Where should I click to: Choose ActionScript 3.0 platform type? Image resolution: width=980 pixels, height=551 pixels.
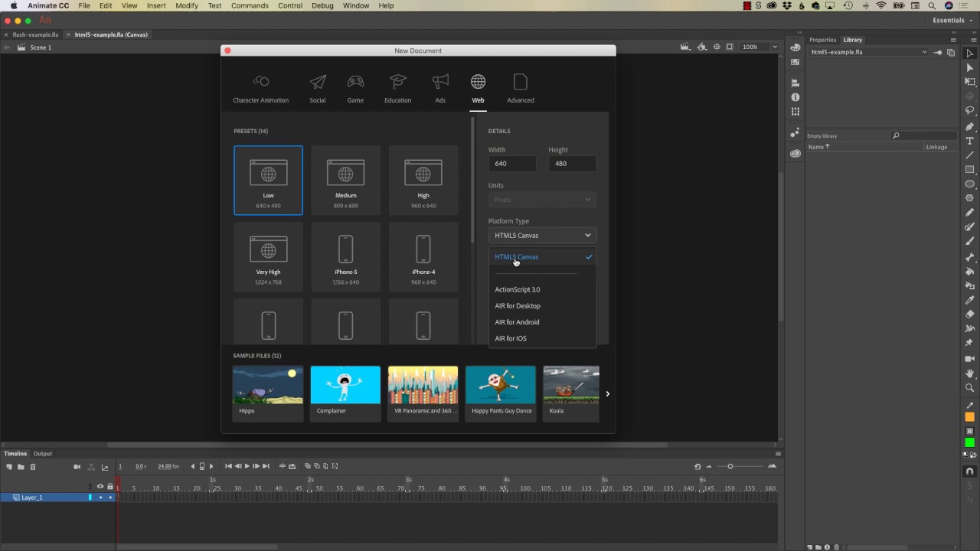pyautogui.click(x=518, y=289)
